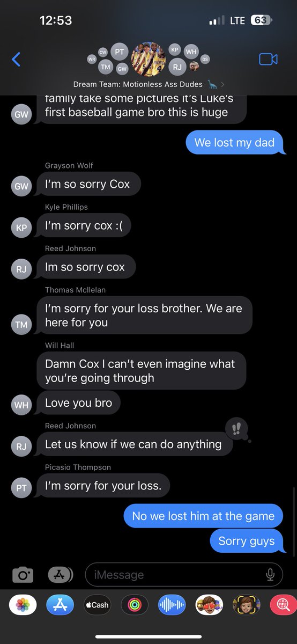Open the App Store apps drawer button
The image size is (297, 644).
click(x=61, y=575)
